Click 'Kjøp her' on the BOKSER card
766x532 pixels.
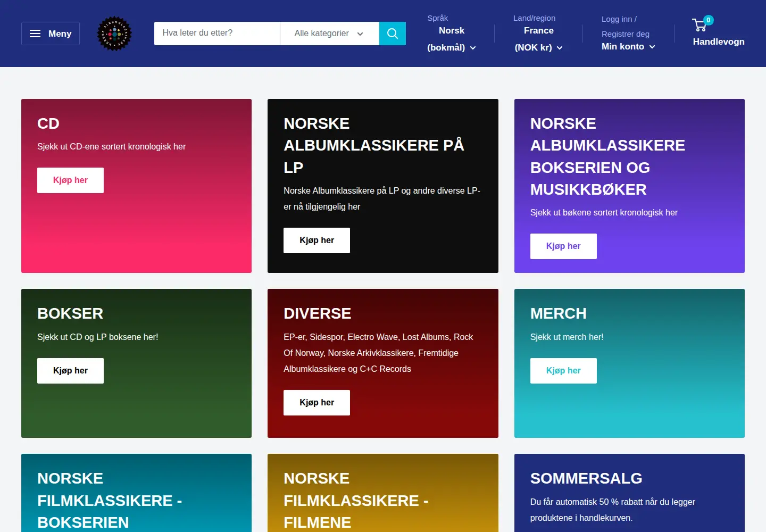70,371
